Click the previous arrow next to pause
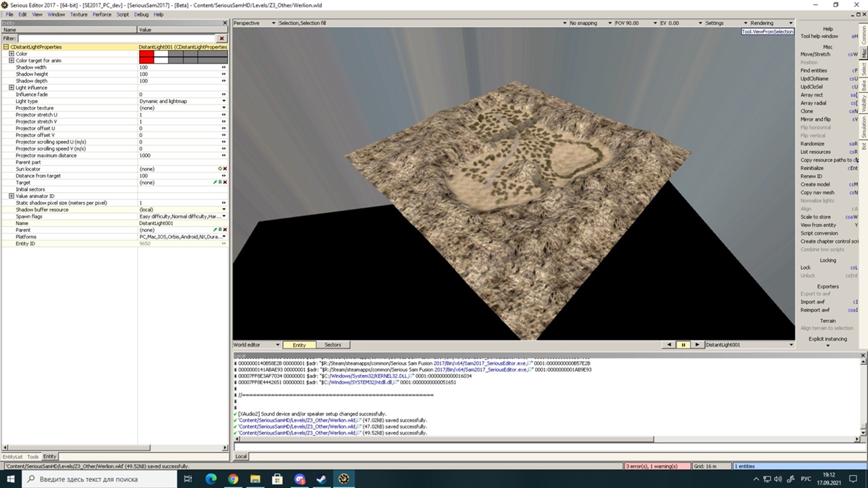The height and width of the screenshot is (488, 868). click(669, 345)
